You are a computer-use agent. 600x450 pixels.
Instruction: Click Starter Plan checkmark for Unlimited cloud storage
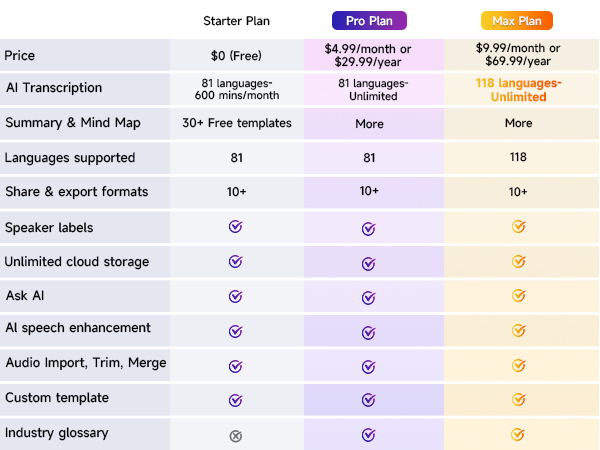tap(236, 262)
